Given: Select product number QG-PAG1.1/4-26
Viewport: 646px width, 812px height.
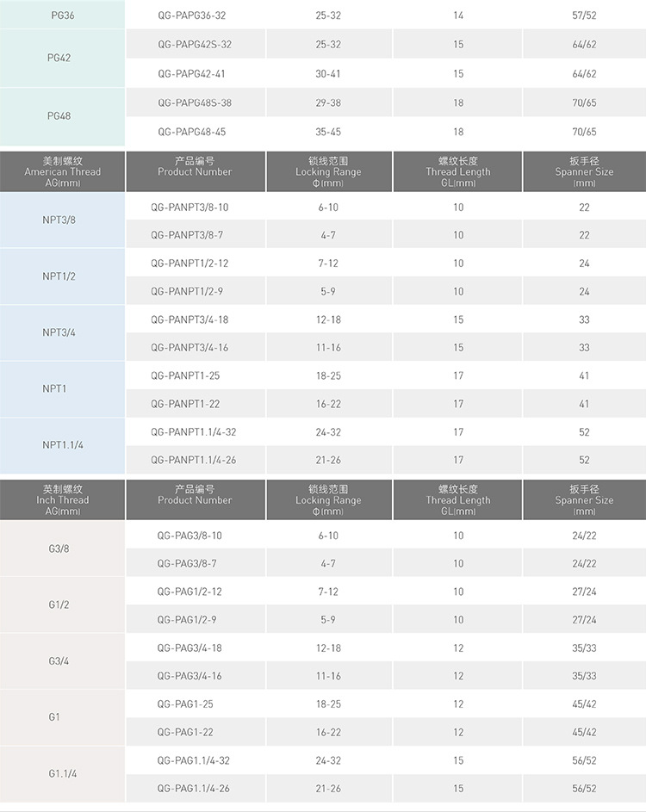Looking at the screenshot, I should pos(194,788).
